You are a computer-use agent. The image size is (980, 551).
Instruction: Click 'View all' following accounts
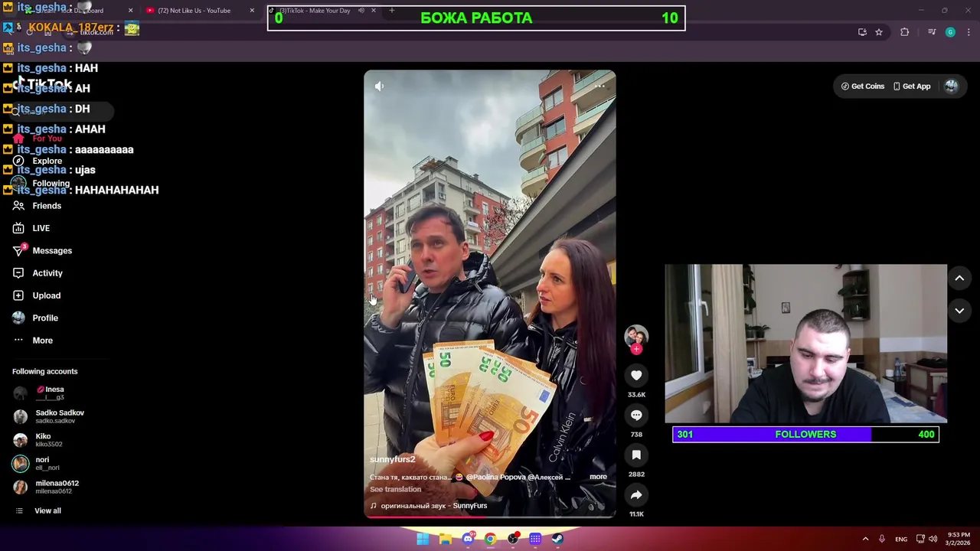[47, 510]
